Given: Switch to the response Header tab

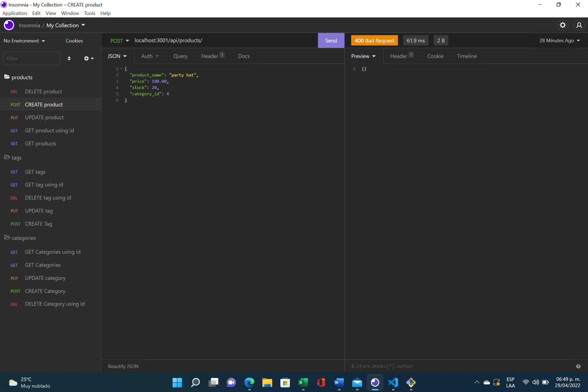Looking at the screenshot, I should pos(402,56).
